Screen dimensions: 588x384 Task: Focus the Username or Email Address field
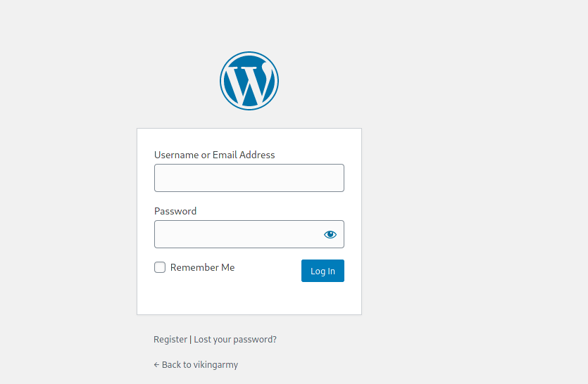249,178
